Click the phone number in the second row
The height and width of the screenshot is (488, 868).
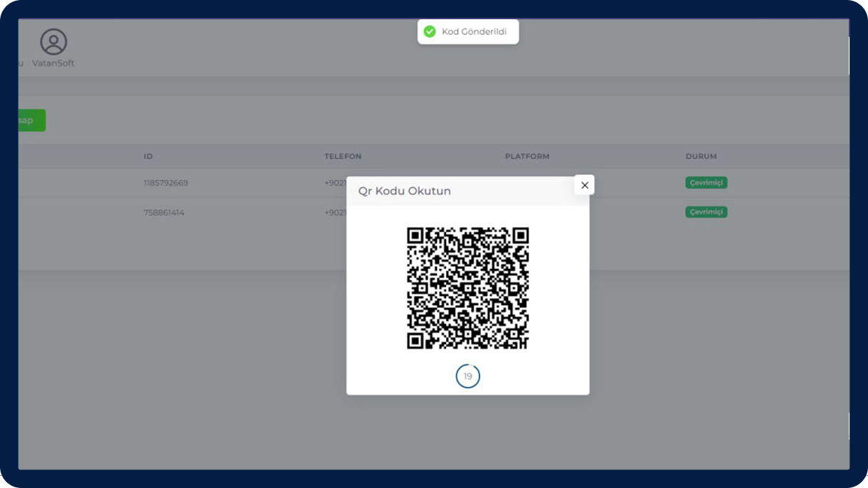(x=335, y=213)
